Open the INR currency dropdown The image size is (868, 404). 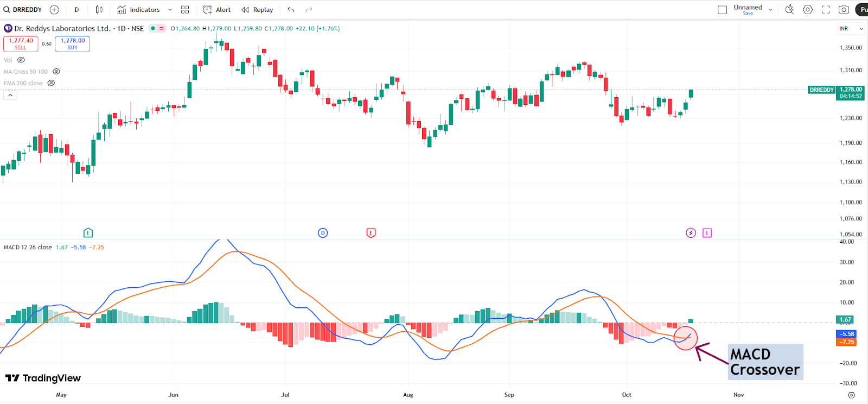[851, 29]
